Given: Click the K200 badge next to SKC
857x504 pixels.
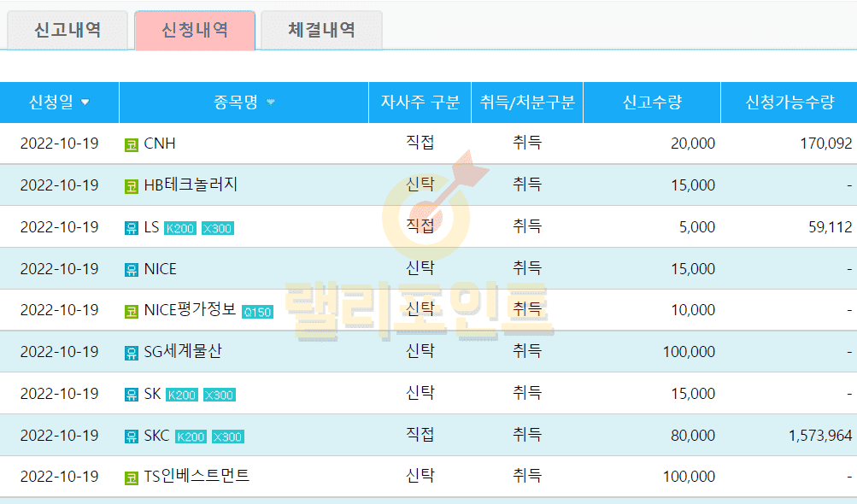Looking at the screenshot, I should (191, 437).
